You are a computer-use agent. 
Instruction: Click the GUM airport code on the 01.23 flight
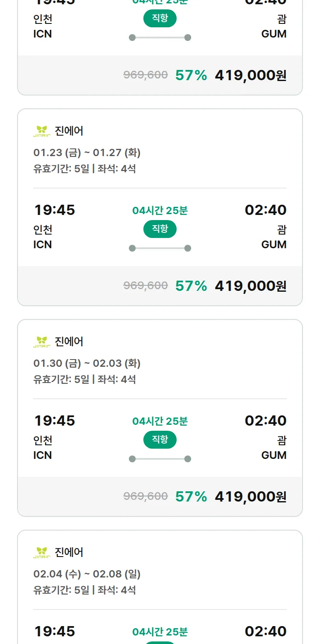tap(274, 244)
